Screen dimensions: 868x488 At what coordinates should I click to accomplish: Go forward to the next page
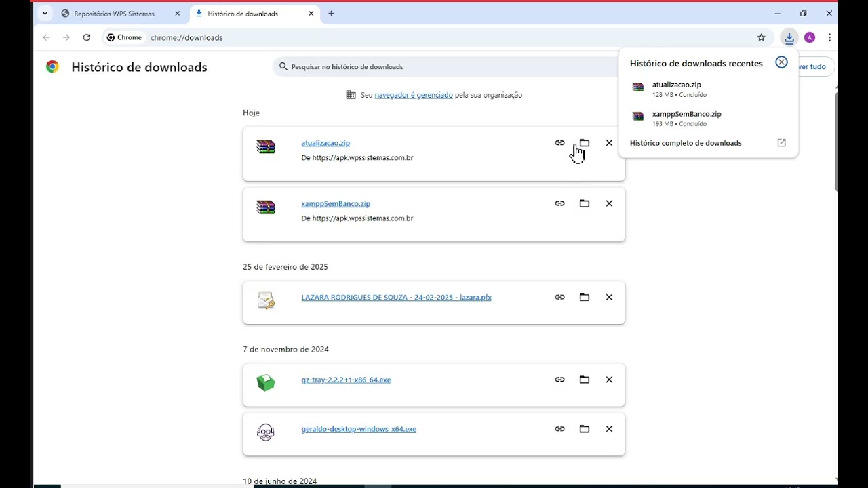tap(66, 37)
